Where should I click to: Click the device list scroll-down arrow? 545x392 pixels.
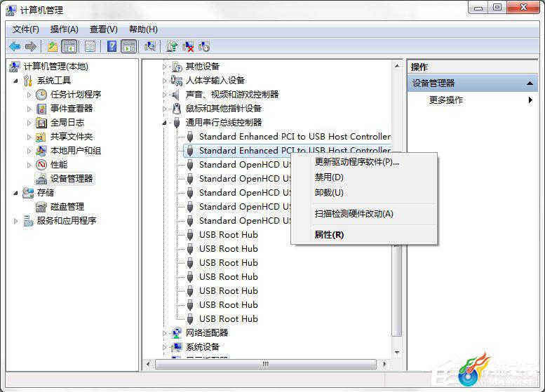tap(397, 353)
